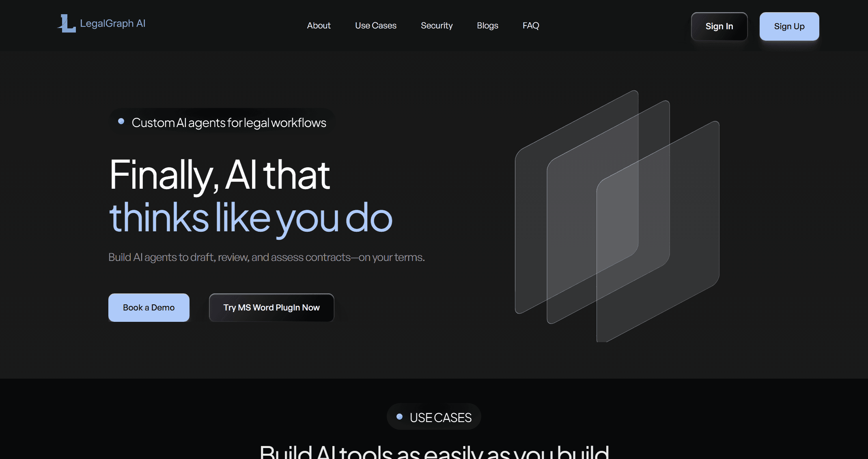The height and width of the screenshot is (459, 868).
Task: Click blue dot in the USE CASES badge
Action: (399, 417)
